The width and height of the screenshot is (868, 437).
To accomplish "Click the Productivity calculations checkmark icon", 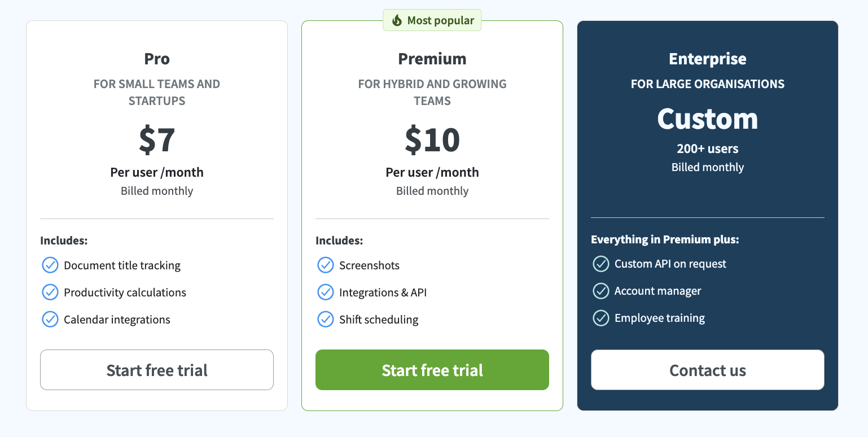I will click(x=50, y=292).
